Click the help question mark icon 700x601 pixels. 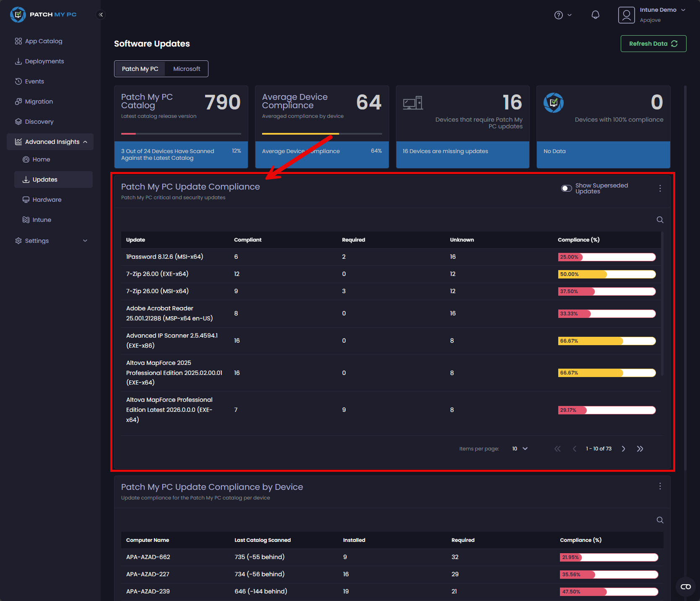point(559,15)
